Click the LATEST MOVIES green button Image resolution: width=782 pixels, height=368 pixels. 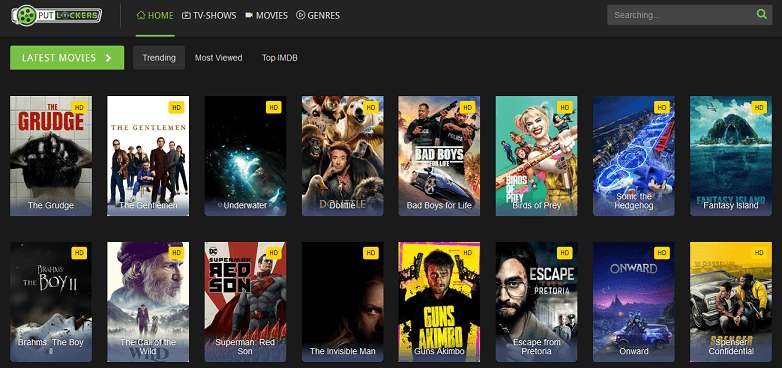67,58
